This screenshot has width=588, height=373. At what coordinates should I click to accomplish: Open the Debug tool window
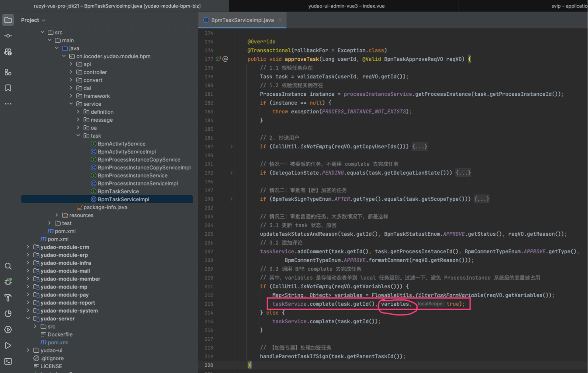[x=8, y=282]
